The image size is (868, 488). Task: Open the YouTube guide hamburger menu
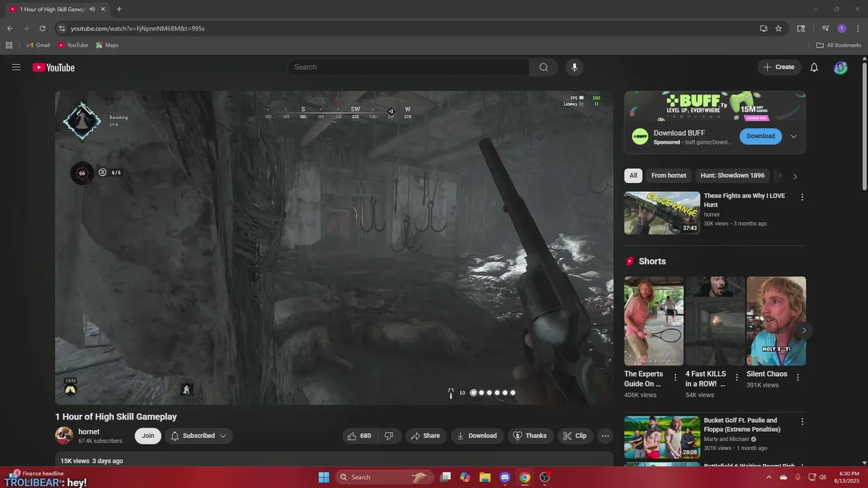(x=16, y=67)
